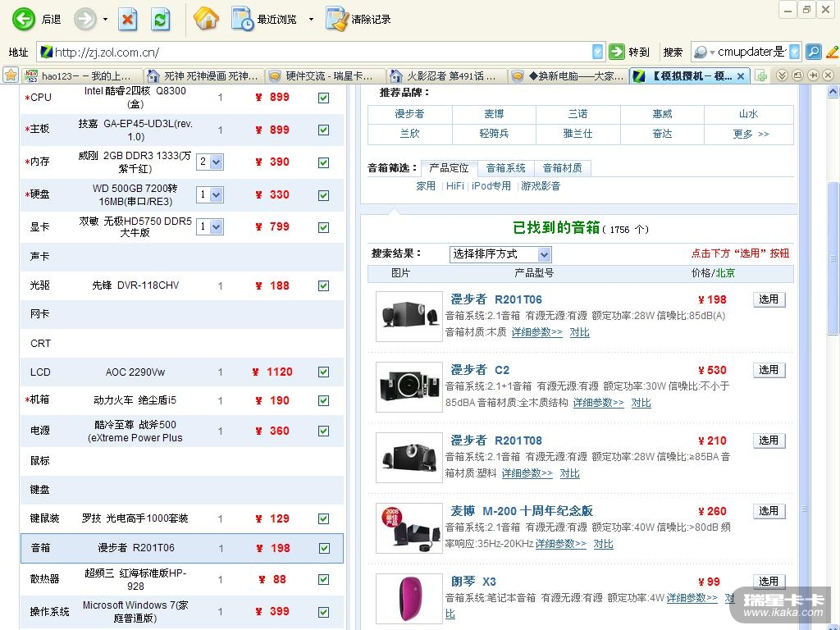Open the address bar URL dropdown

click(x=597, y=52)
